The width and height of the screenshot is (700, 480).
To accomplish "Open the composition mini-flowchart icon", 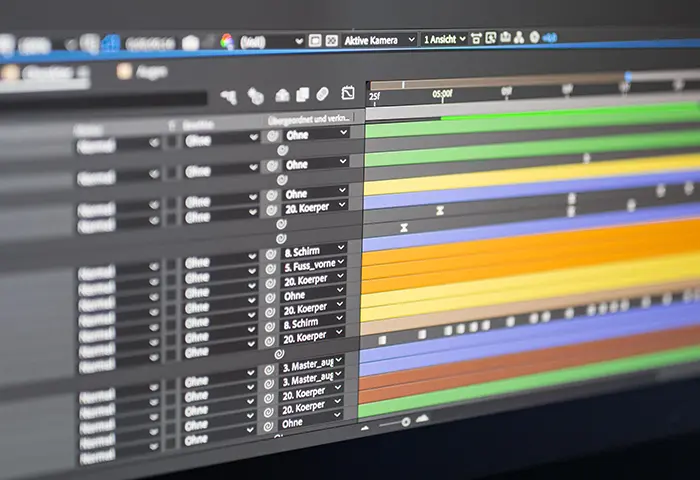I will pos(229,97).
